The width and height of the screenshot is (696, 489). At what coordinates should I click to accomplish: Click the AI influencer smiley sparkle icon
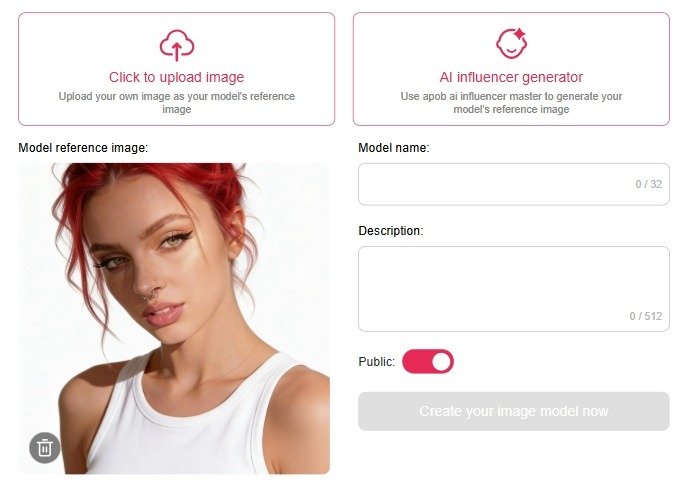click(511, 43)
